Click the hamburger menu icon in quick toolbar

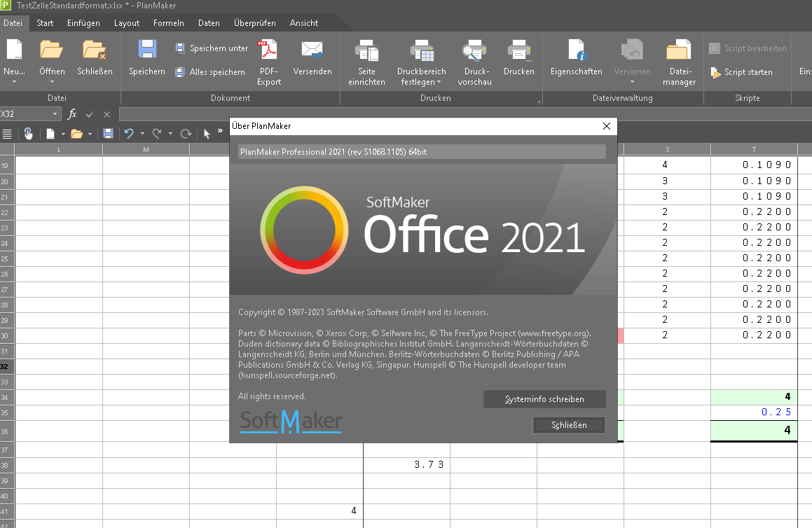pos(7,134)
